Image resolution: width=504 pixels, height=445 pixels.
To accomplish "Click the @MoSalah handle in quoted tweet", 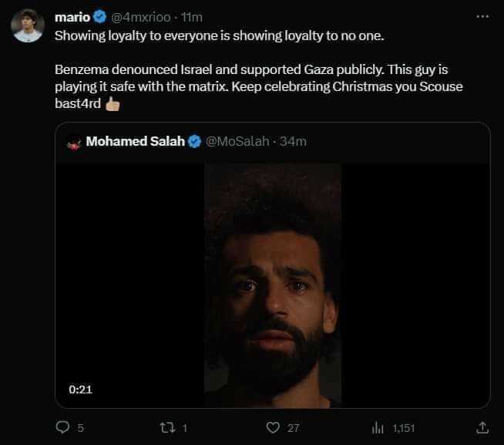I will pyautogui.click(x=236, y=141).
